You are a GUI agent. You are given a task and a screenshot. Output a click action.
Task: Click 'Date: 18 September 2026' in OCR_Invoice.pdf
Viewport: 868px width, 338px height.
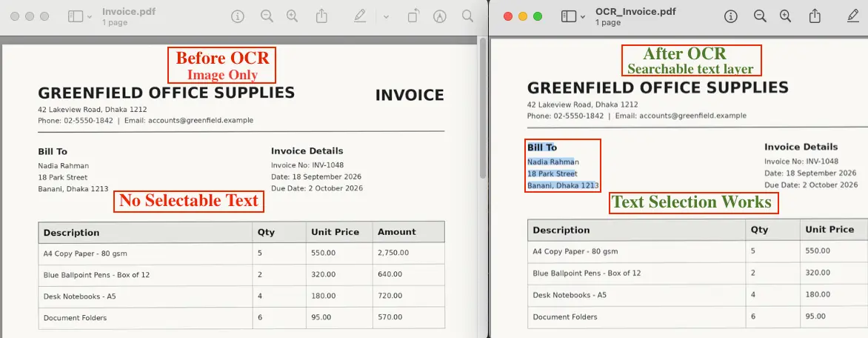(810, 173)
